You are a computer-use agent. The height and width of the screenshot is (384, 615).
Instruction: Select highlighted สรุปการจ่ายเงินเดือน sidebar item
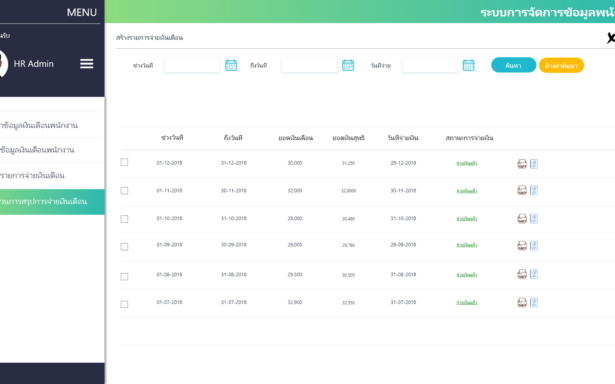point(52,202)
